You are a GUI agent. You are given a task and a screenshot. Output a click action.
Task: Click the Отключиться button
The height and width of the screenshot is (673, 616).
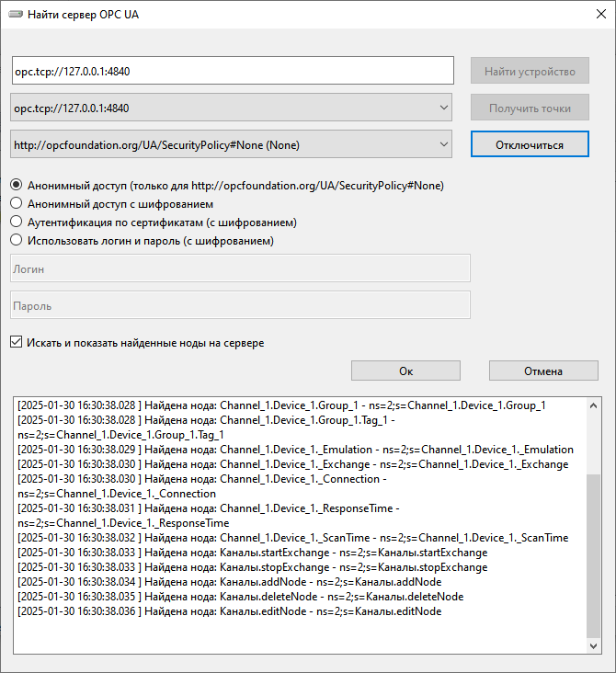529,144
